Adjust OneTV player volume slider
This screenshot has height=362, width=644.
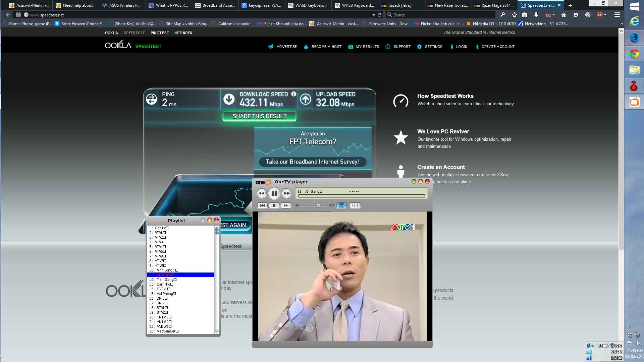318,205
